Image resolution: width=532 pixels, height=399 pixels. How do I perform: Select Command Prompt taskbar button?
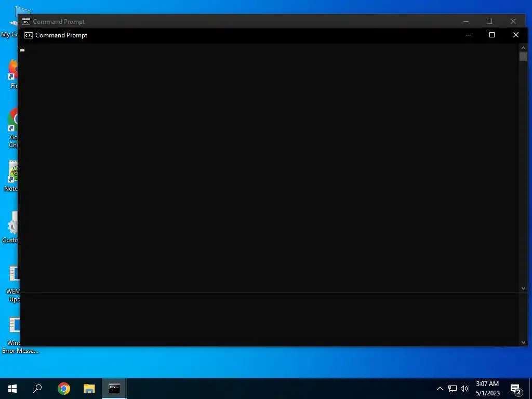[114, 389]
